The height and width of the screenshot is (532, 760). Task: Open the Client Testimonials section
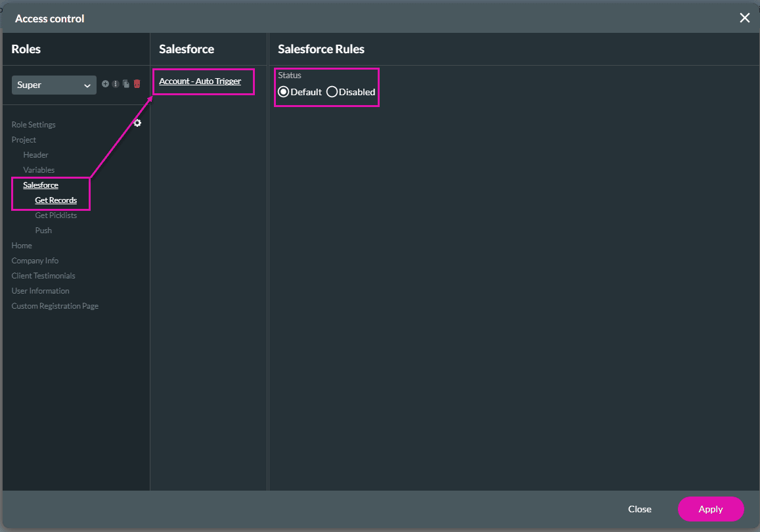(x=43, y=275)
